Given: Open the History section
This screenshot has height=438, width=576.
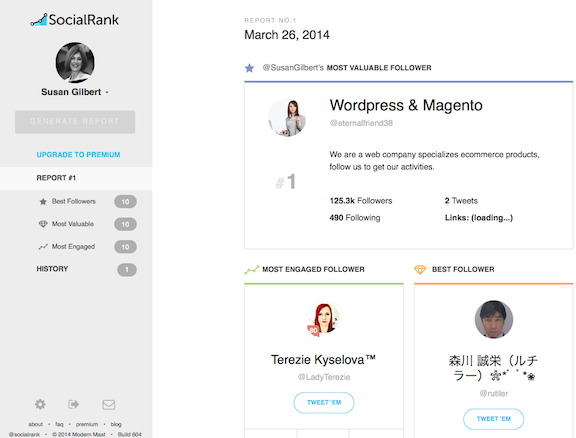Looking at the screenshot, I should coord(52,269).
